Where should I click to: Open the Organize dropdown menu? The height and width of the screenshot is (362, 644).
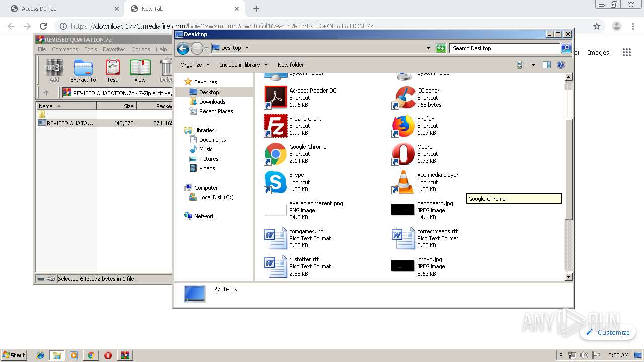click(195, 65)
